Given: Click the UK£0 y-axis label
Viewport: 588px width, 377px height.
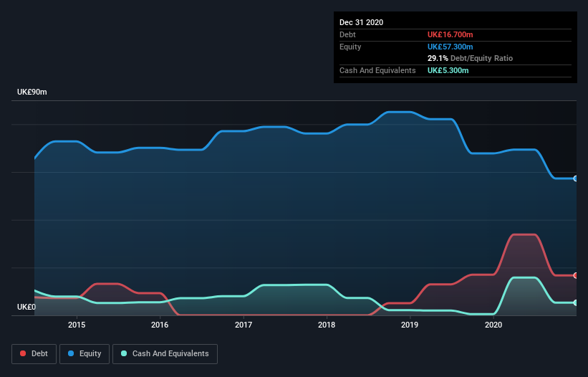Looking at the screenshot, I should click(26, 307).
